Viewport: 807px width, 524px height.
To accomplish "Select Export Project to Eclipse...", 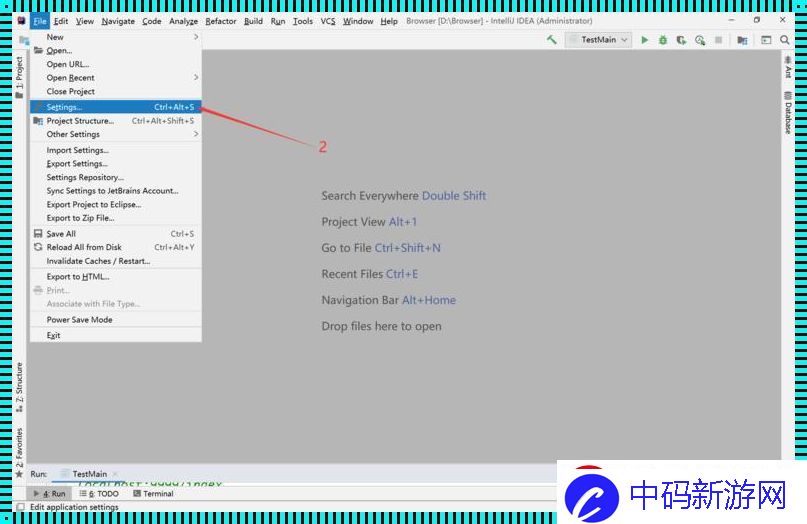I will pos(116,204).
